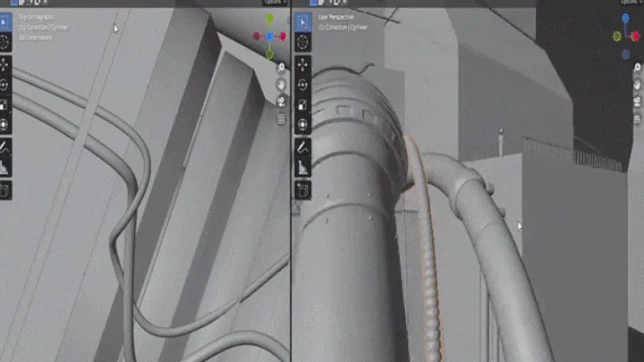The height and width of the screenshot is (362, 644).
Task: Select the Rotate tool in the User Perspective viewport
Action: [x=302, y=85]
